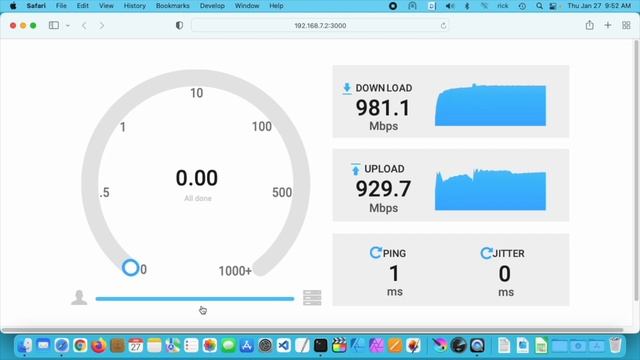640x360 pixels.
Task: Open the Develop menu
Action: (x=212, y=6)
